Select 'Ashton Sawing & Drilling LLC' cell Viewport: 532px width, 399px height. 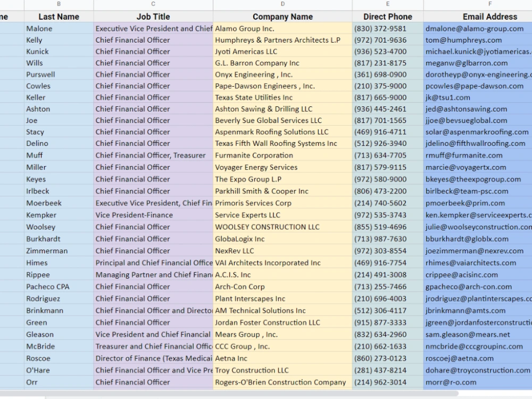click(282, 109)
